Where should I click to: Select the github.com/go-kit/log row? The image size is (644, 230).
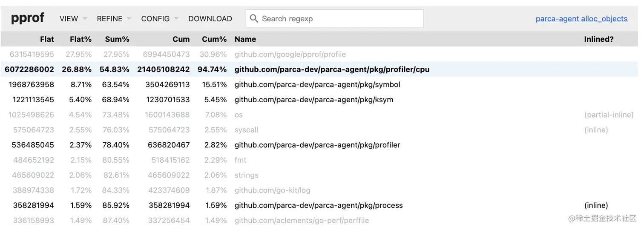pyautogui.click(x=272, y=190)
